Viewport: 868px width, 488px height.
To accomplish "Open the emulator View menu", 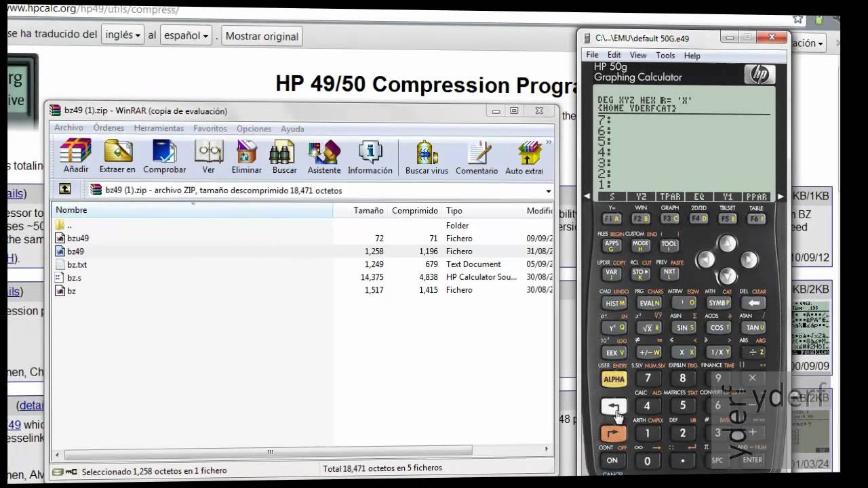I will coord(638,55).
